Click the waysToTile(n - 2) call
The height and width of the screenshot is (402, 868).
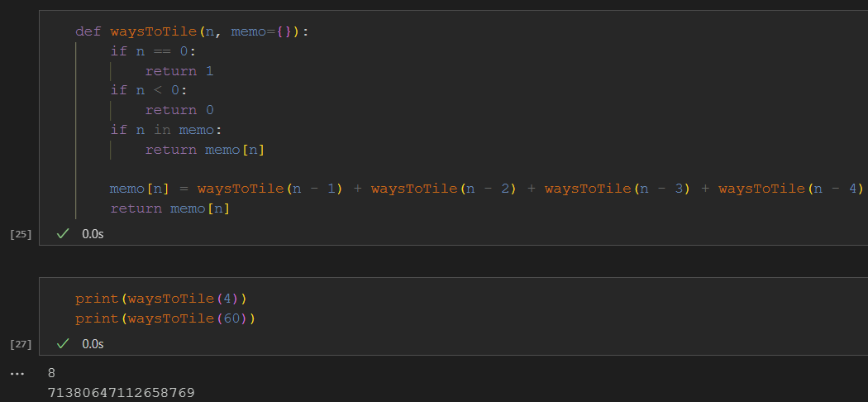pos(444,189)
